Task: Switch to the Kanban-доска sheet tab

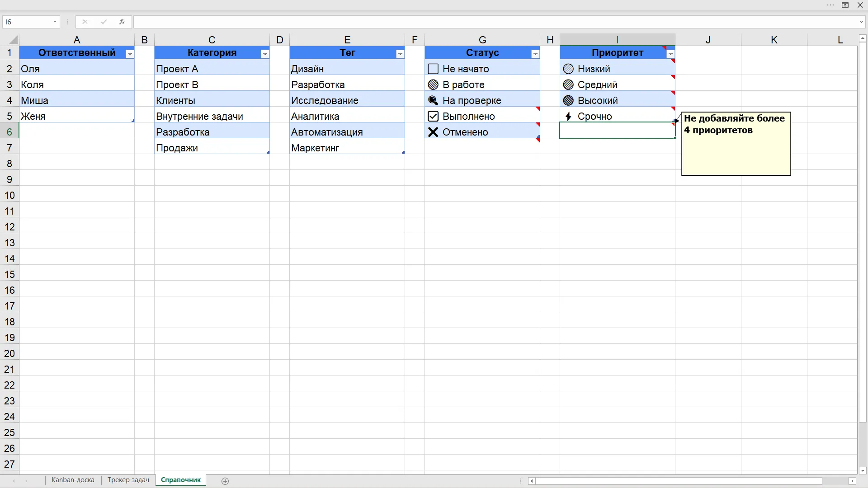Action: coord(73,480)
